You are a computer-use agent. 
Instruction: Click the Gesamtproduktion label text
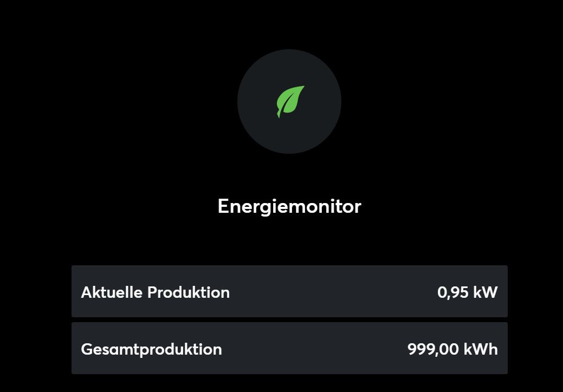click(x=151, y=349)
